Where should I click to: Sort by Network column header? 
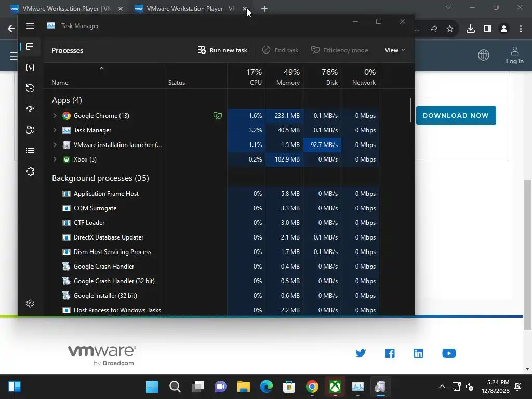(x=361, y=77)
